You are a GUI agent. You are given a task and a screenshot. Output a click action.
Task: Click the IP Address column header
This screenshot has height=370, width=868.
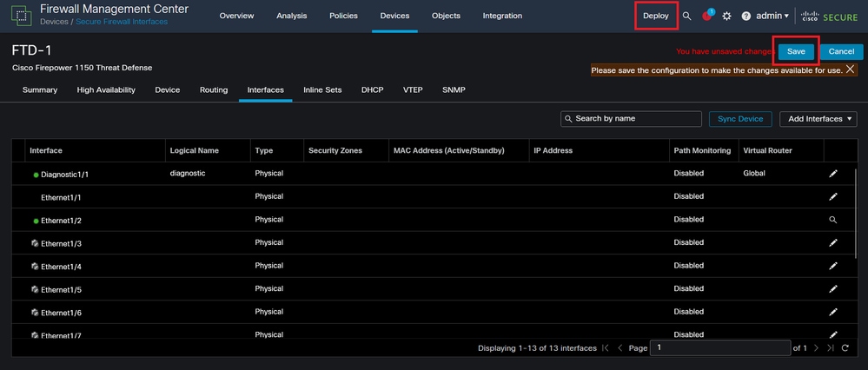[553, 150]
